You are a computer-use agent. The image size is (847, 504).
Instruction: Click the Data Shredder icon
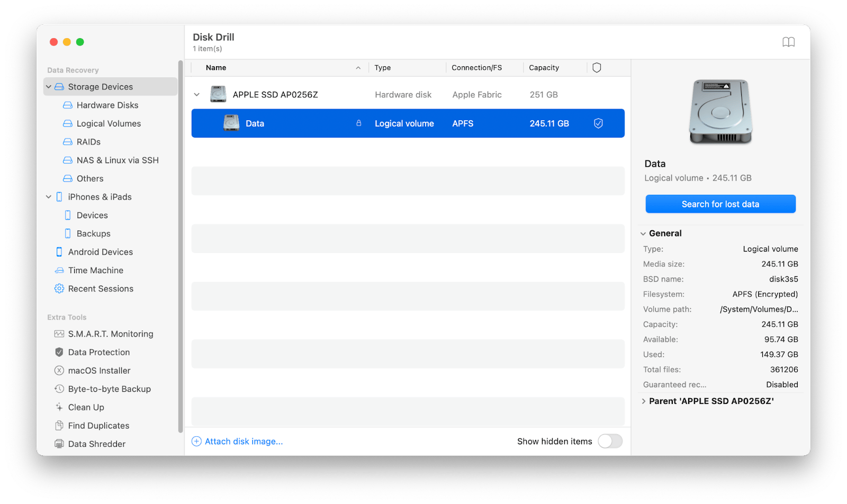click(x=59, y=444)
